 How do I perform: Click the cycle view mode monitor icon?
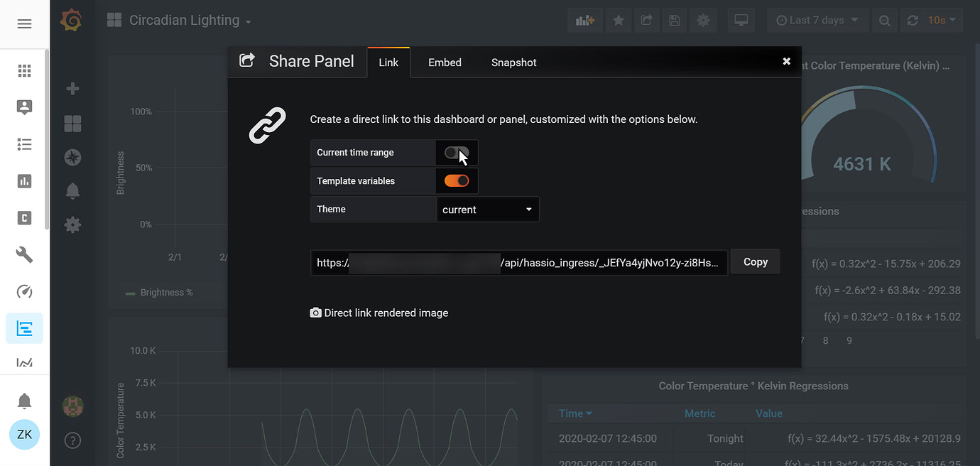click(x=741, y=21)
